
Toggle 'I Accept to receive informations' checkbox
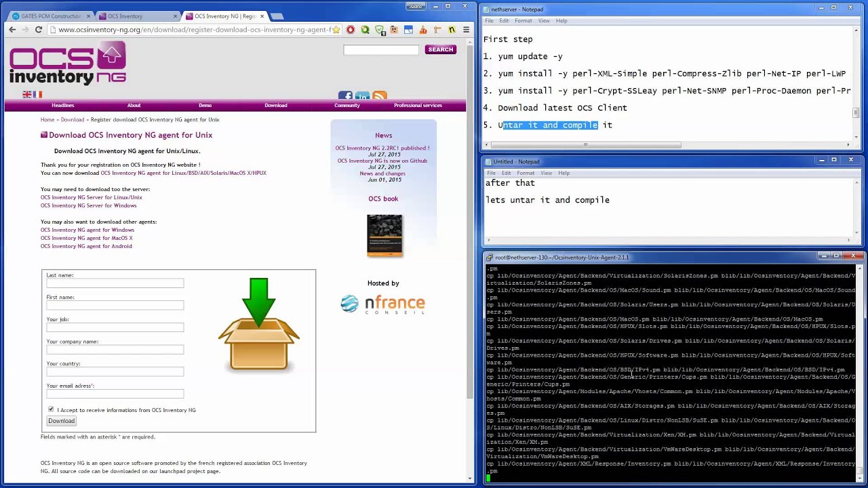click(51, 409)
